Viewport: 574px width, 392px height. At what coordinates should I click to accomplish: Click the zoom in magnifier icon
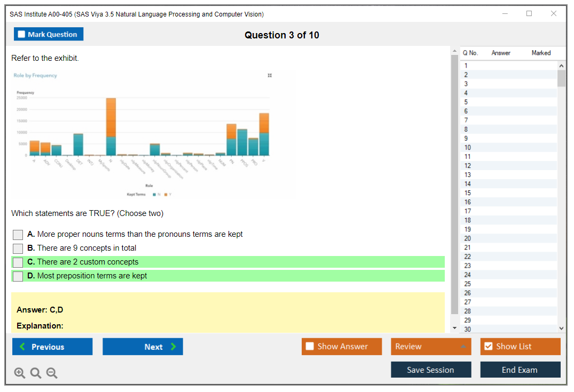pos(20,373)
